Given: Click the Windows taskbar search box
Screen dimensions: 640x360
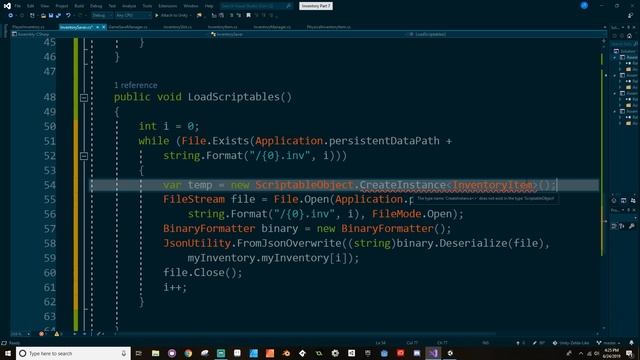Looking at the screenshot, I should pyautogui.click(x=73, y=353).
